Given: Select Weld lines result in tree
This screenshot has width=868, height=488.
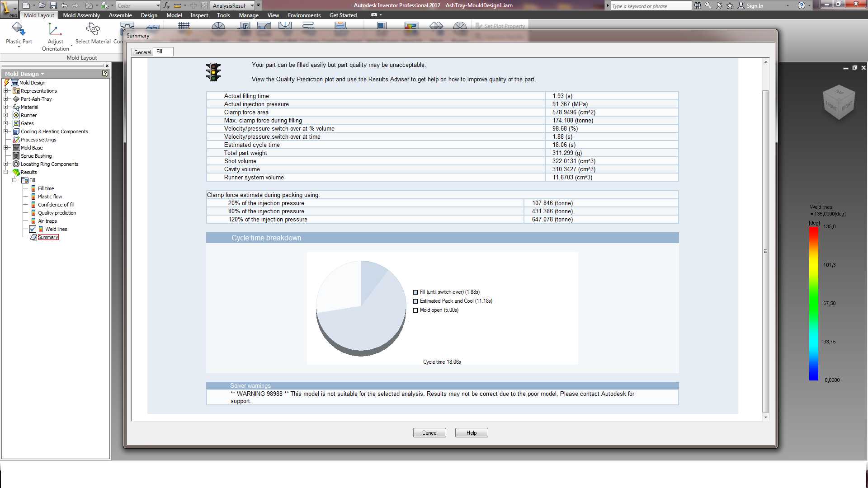Looking at the screenshot, I should click(56, 229).
